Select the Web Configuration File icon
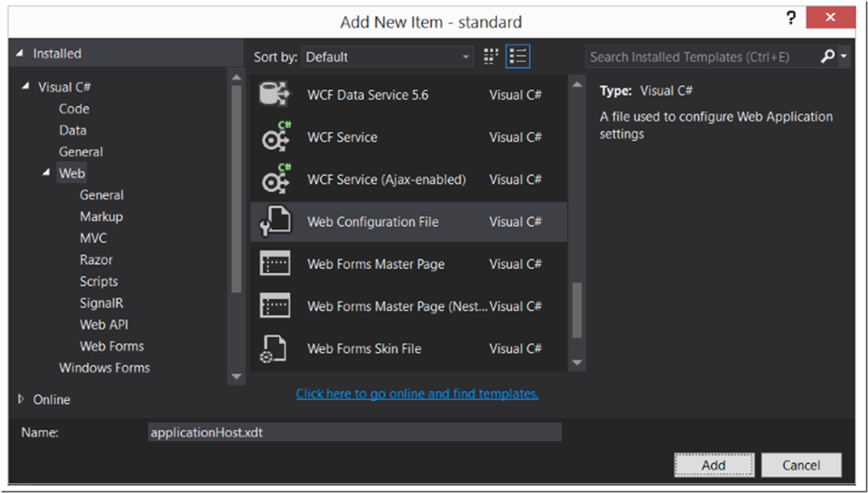The width and height of the screenshot is (868, 493). pos(275,221)
